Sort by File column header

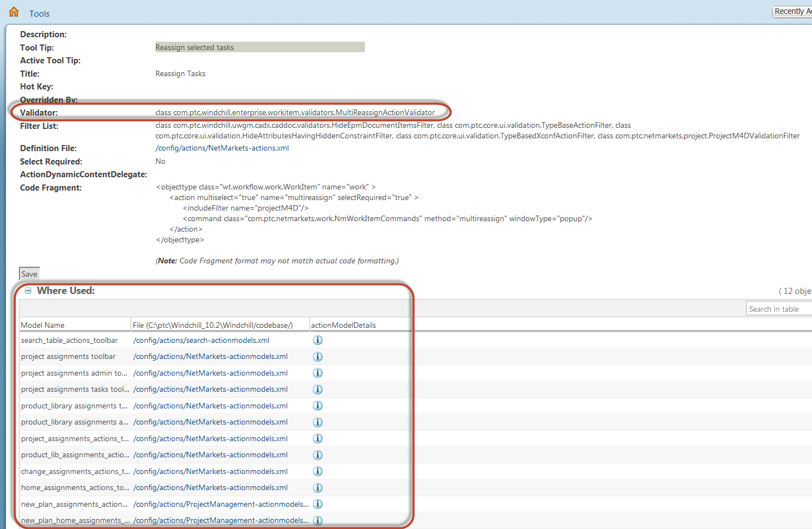[220, 325]
